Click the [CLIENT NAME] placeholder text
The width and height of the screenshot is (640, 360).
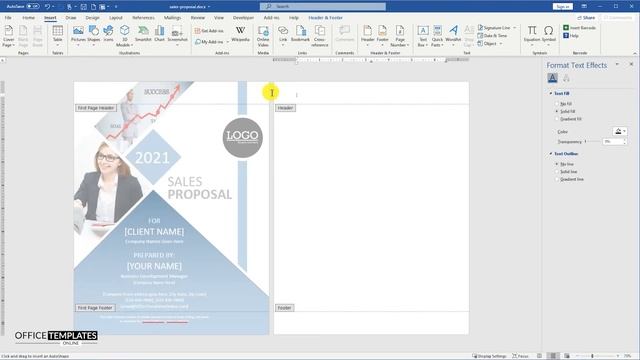(154, 232)
